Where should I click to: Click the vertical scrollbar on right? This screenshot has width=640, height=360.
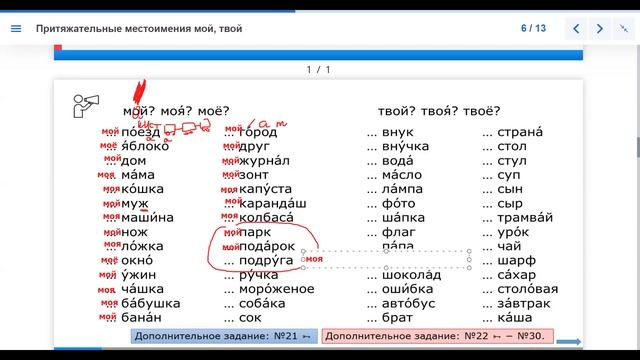tap(638, 147)
